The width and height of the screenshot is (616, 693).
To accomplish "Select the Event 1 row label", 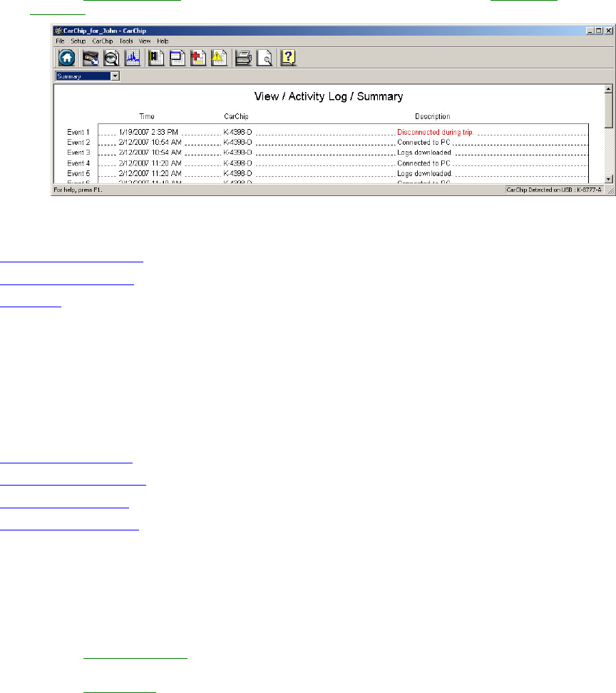I will point(78,132).
